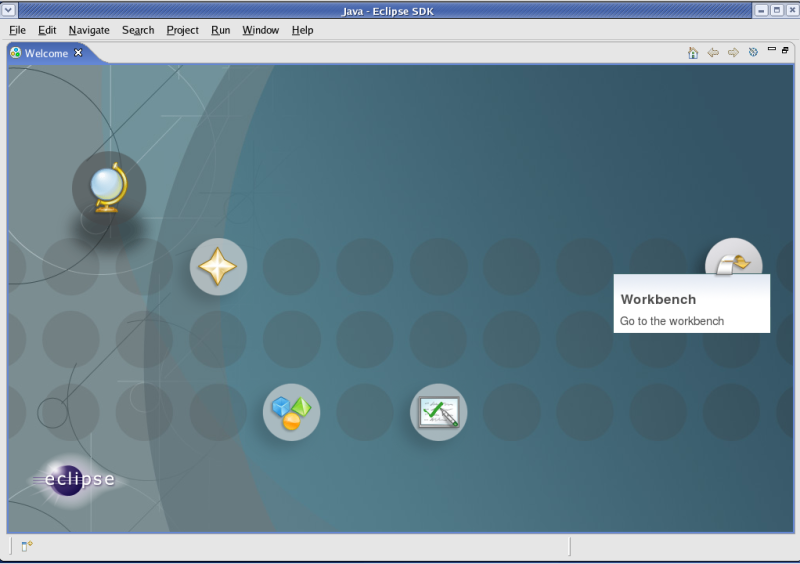Restore the Welcome view panel size
This screenshot has height=564, width=800.
coord(786,49)
